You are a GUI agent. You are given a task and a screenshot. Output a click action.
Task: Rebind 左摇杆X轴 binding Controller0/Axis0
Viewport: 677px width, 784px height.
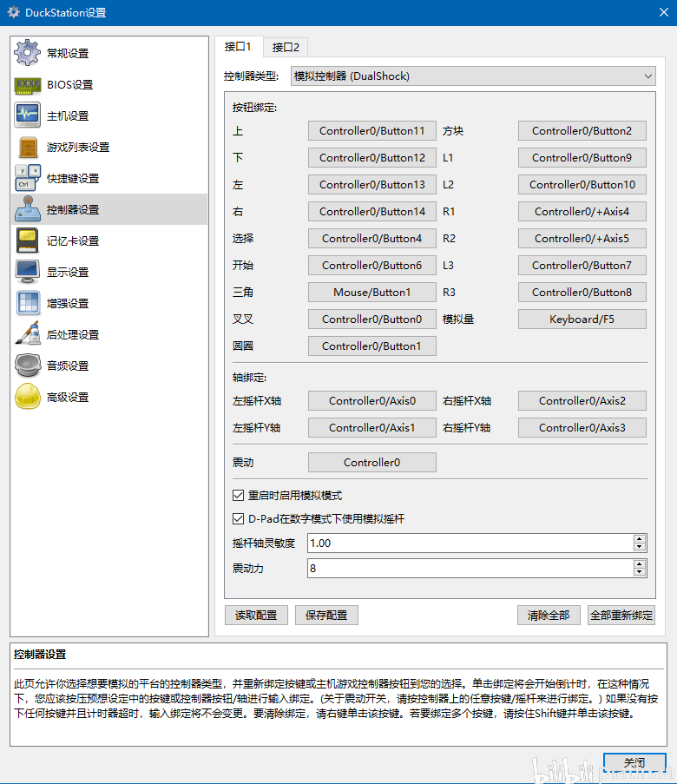372,400
